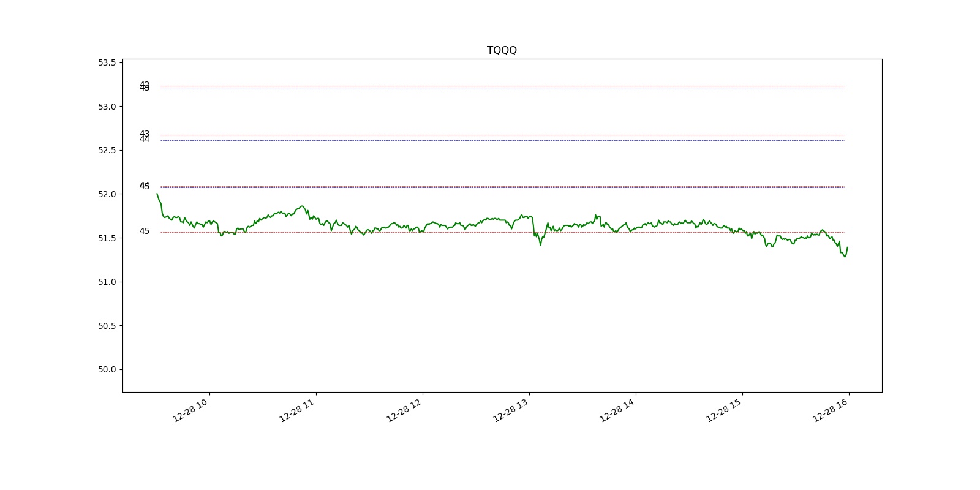Click the 44 label next to the 52.6 line
Image resolution: width=980 pixels, height=490 pixels.
point(145,140)
